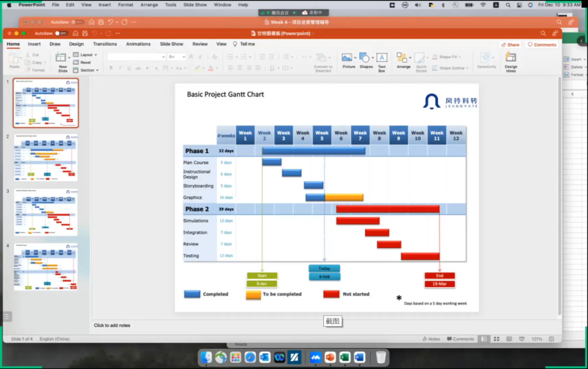Image resolution: width=588 pixels, height=369 pixels.
Task: Open the font size dropdown
Action: pyautogui.click(x=183, y=57)
